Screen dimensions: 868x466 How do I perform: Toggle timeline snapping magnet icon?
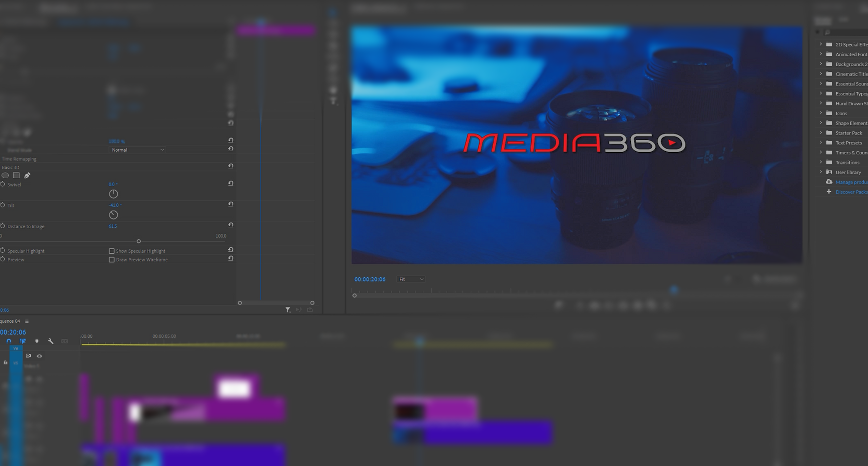click(x=9, y=341)
